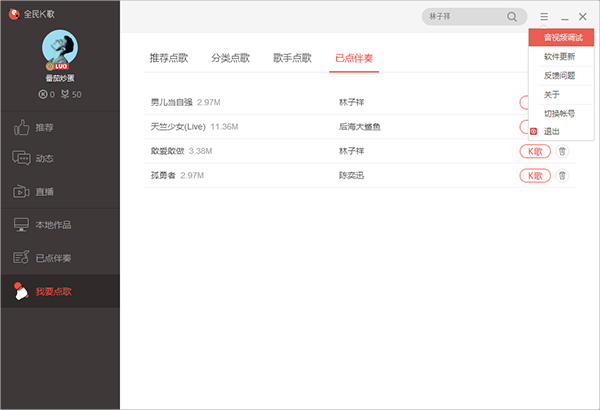Click the user profile avatar
600x410 pixels.
tap(62, 50)
